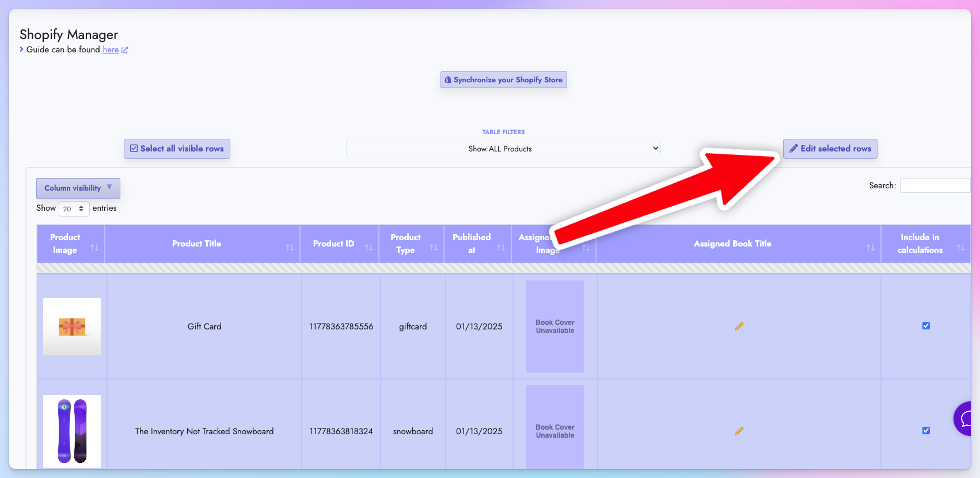Click the snowboard row's 01/13/2025 date

(479, 431)
